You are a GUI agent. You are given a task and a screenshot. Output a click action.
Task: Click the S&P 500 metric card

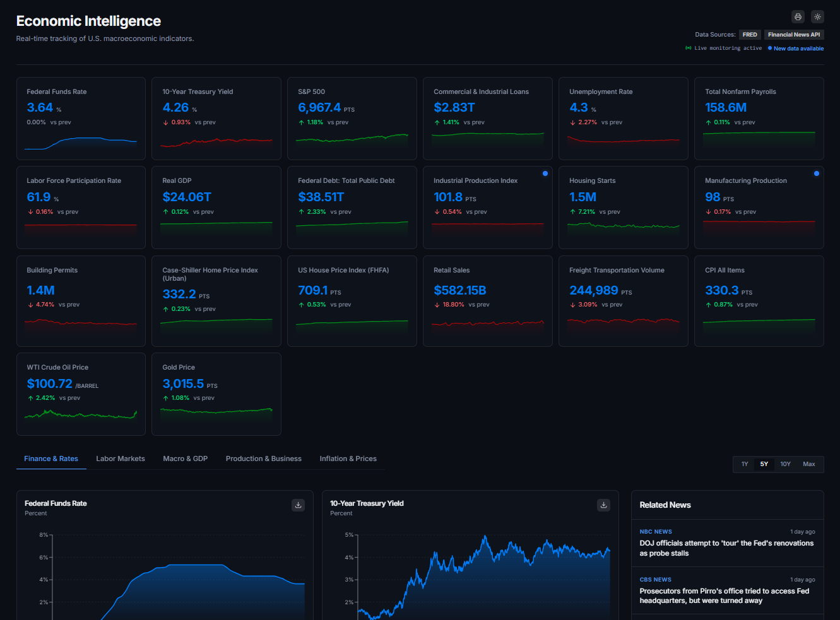coord(352,118)
